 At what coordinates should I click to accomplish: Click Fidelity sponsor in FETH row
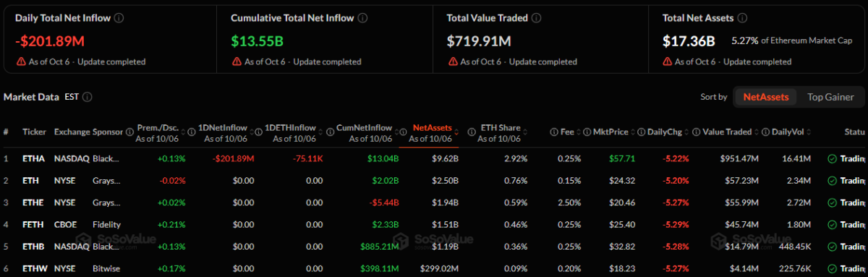(106, 226)
